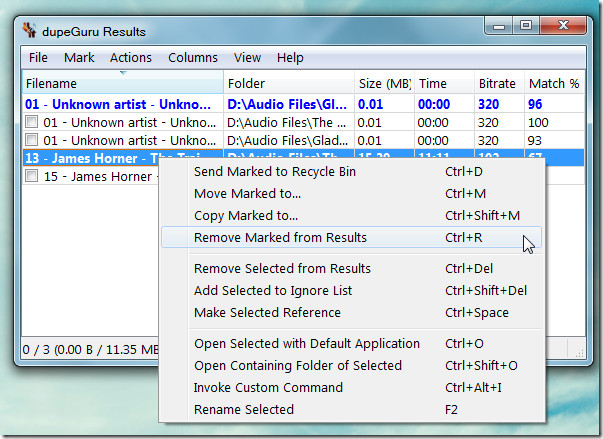This screenshot has width=603, height=439.
Task: Mark the checkbox of the 93 match row
Action: [x=32, y=140]
